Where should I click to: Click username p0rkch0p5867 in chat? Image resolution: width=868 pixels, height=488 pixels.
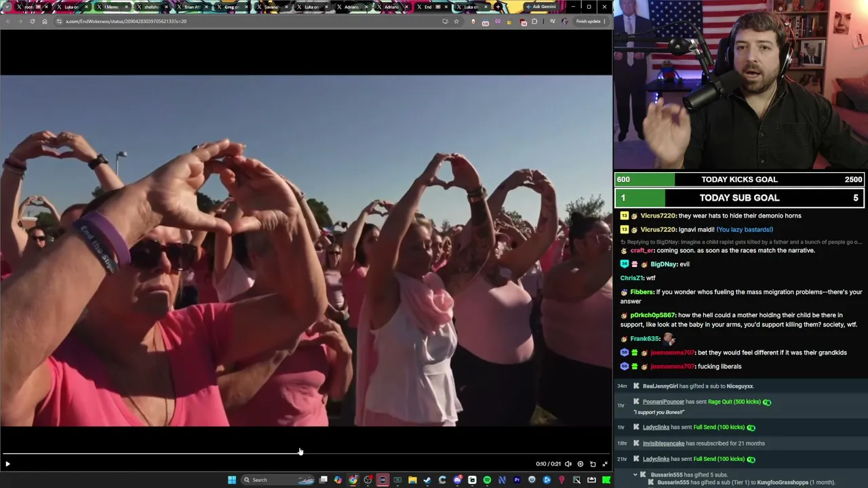click(x=652, y=315)
